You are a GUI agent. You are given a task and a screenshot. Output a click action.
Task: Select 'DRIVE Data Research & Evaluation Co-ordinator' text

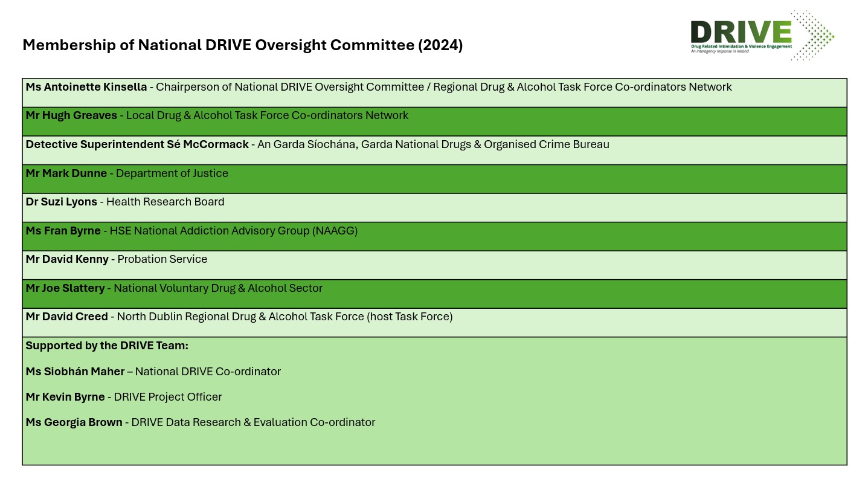point(253,422)
